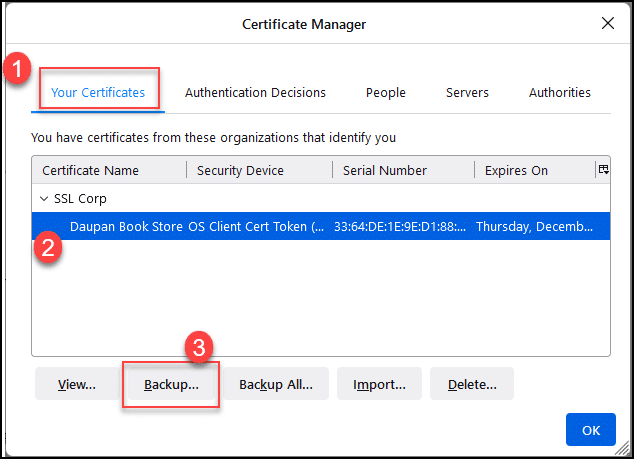The height and width of the screenshot is (459, 634).
Task: Hit the Delete... button
Action: point(471,384)
